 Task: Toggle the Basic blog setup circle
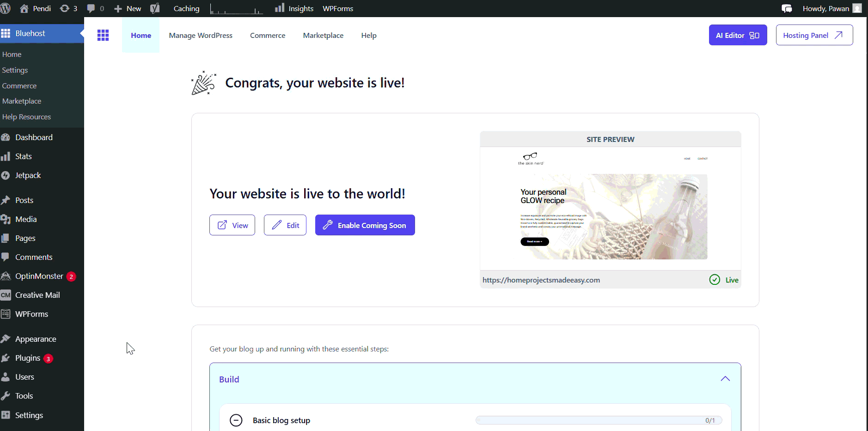click(x=236, y=420)
